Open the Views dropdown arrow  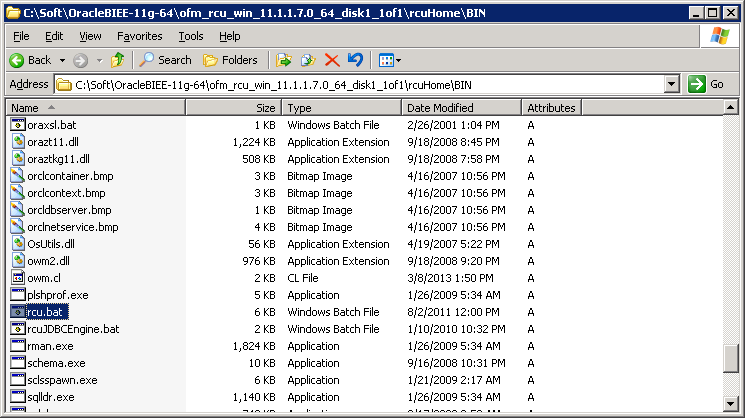pos(399,60)
